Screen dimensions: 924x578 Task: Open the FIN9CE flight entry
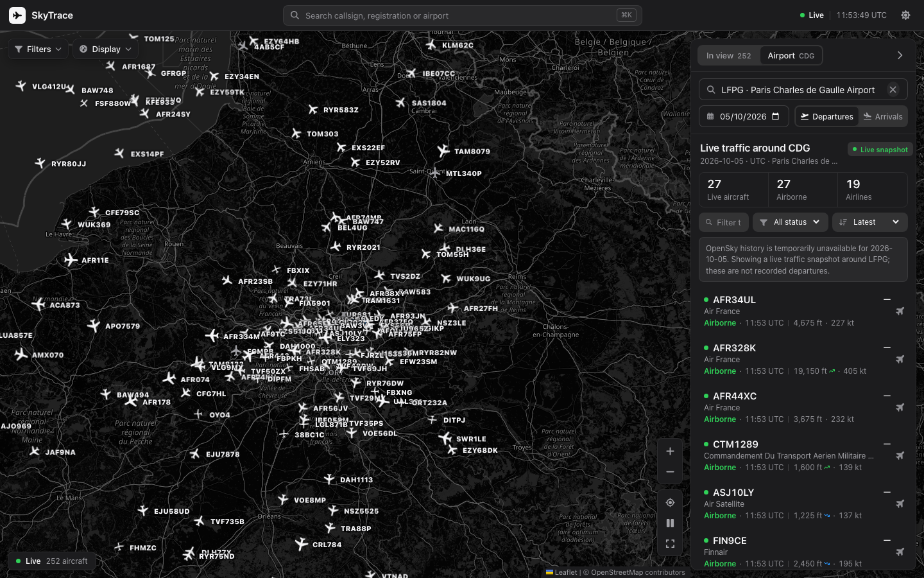tap(803, 552)
